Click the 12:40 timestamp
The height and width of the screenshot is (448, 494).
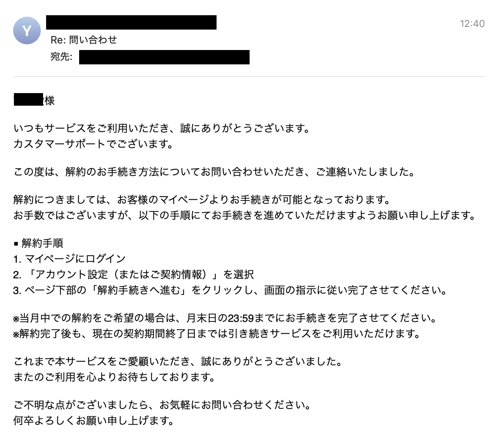(x=472, y=23)
